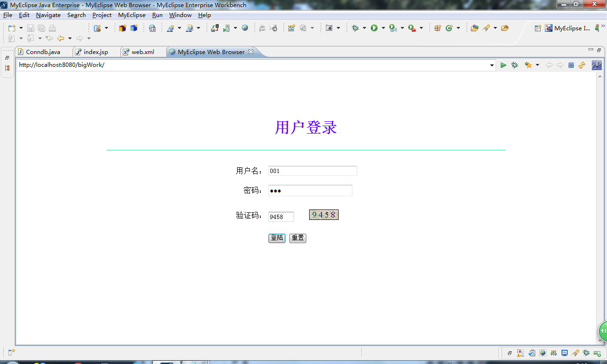Click the run server icon with green arrow

226,28
